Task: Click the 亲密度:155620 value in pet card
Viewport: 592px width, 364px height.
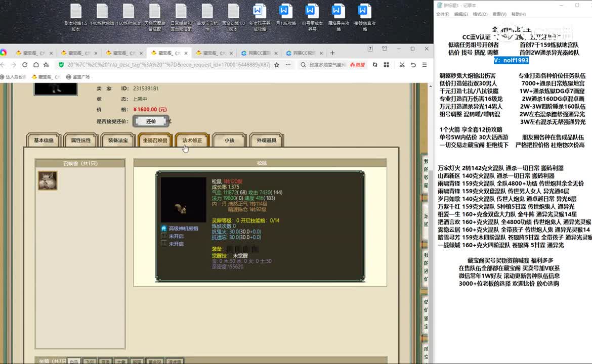Action: (x=228, y=267)
